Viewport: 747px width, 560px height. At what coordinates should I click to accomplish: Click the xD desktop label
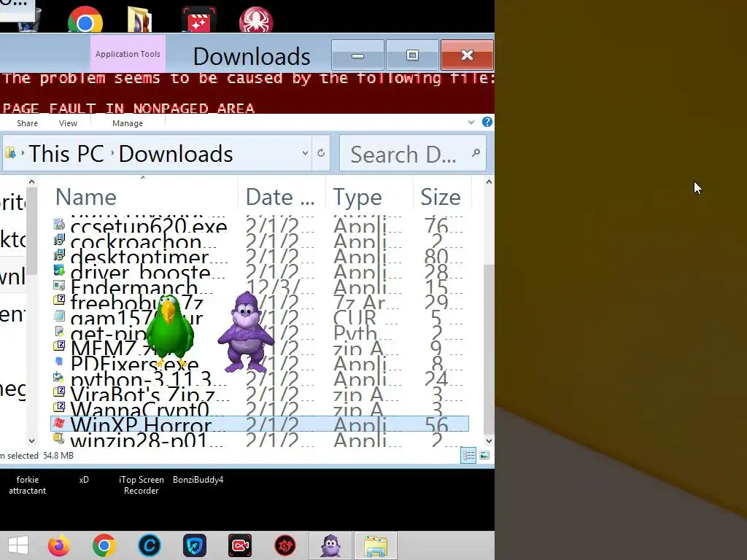tap(84, 480)
